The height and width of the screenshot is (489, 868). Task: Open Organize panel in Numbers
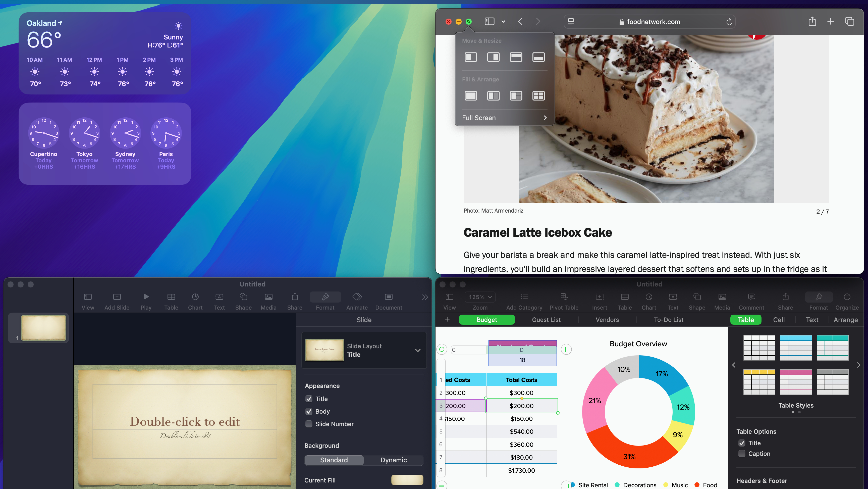pos(847,302)
